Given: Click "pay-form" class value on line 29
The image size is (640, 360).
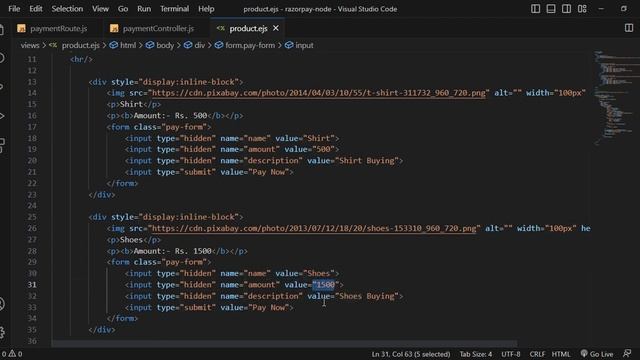Looking at the screenshot, I should (x=184, y=262).
